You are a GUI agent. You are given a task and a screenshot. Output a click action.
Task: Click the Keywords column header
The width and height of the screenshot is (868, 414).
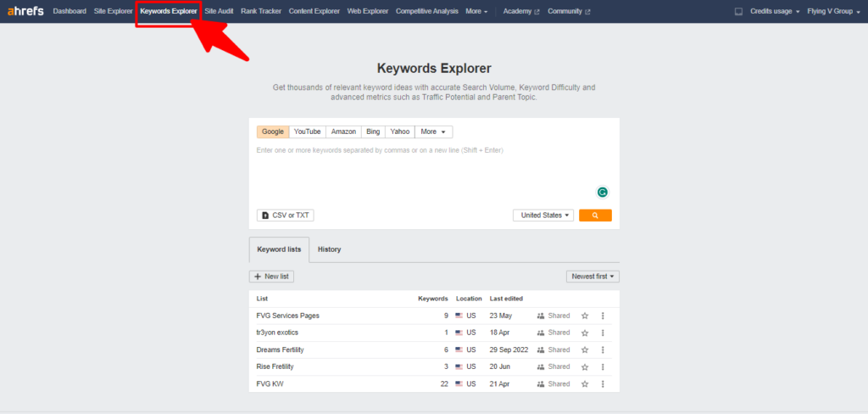[x=433, y=299]
